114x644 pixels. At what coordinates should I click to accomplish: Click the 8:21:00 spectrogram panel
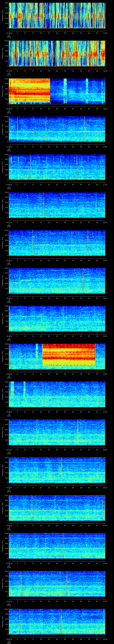pos(57,205)
